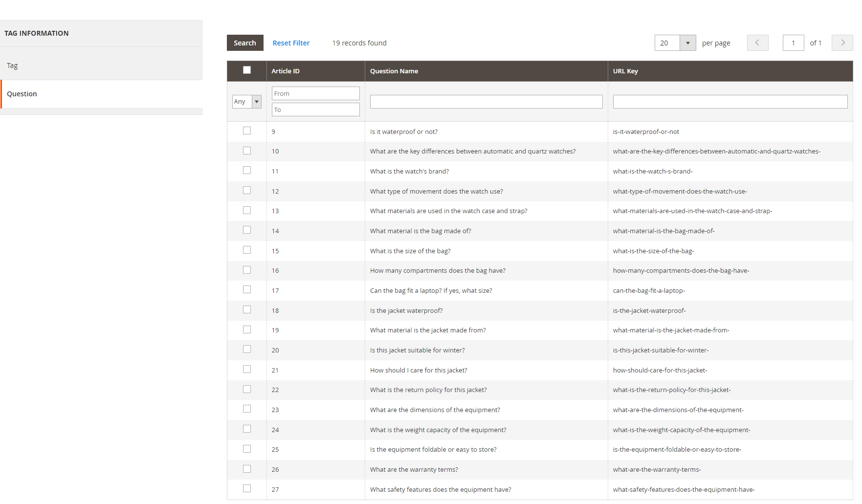
Task: Check the box for article 11
Action: click(247, 170)
